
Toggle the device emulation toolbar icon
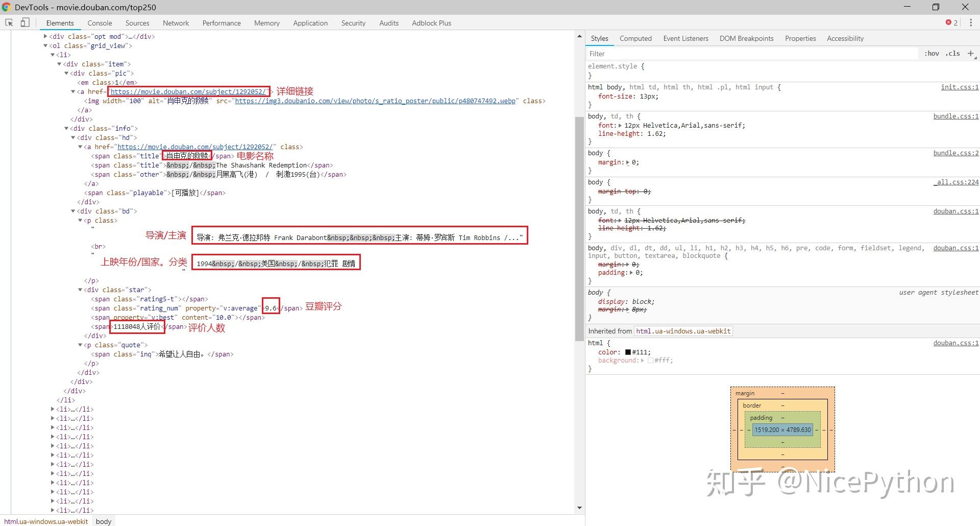coord(25,22)
